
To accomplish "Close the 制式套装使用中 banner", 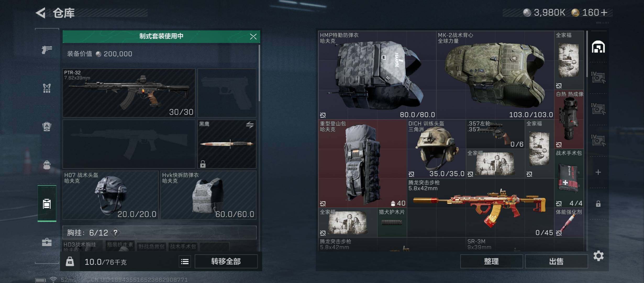I will coord(253,36).
